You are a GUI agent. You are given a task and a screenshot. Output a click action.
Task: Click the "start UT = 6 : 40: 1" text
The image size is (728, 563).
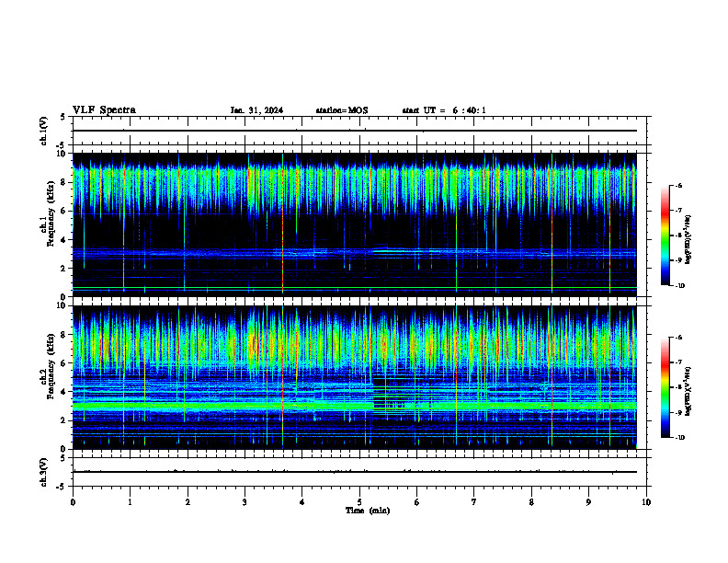444,110
